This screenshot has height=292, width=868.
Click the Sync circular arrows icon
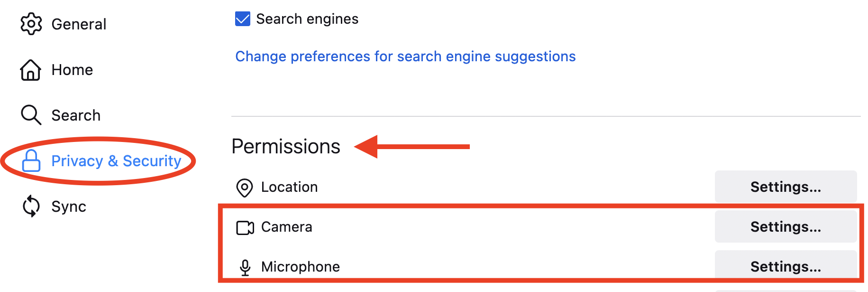31,206
